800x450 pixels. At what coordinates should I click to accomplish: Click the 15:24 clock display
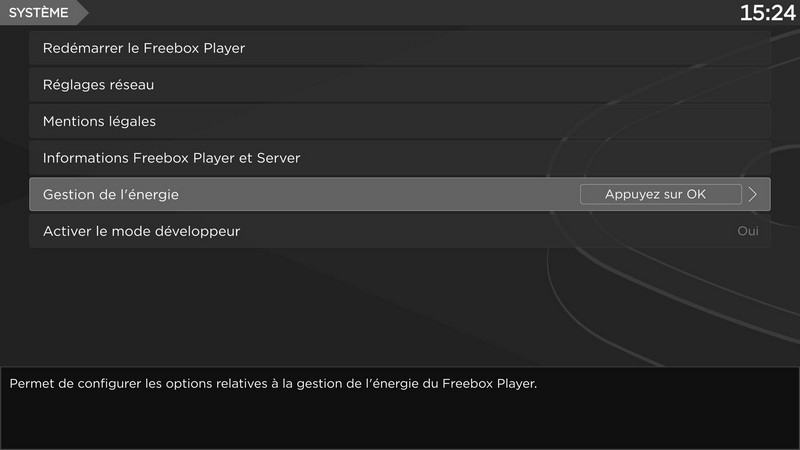[767, 13]
